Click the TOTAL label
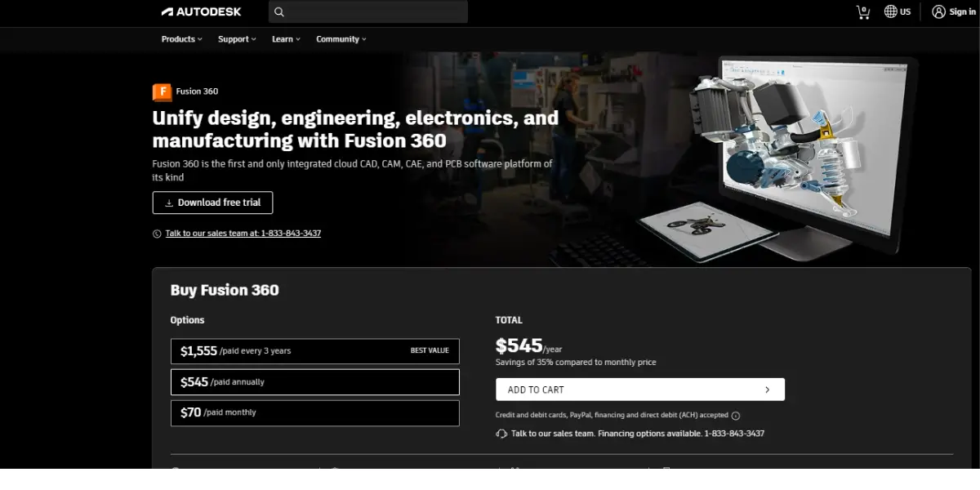 click(509, 320)
